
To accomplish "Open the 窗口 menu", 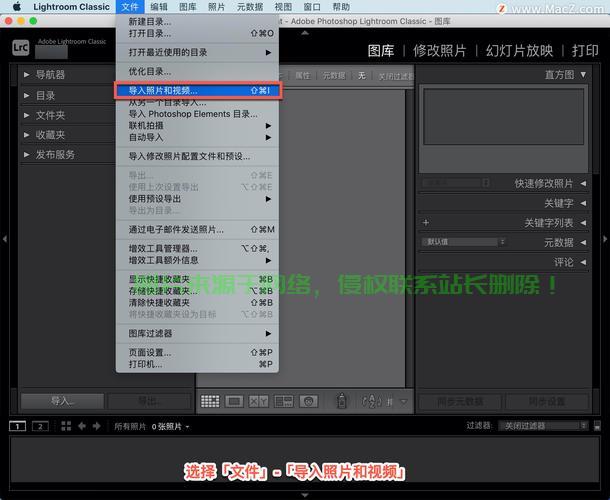I will point(312,7).
